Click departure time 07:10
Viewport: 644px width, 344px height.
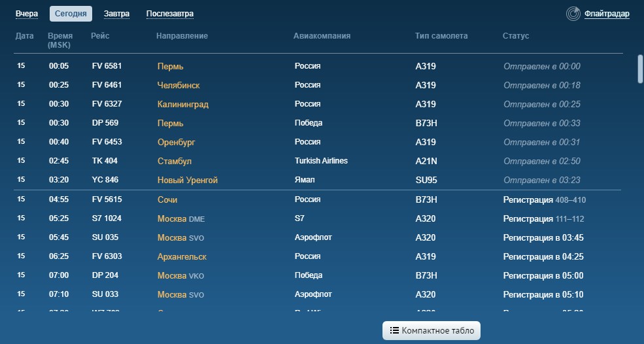click(x=59, y=294)
